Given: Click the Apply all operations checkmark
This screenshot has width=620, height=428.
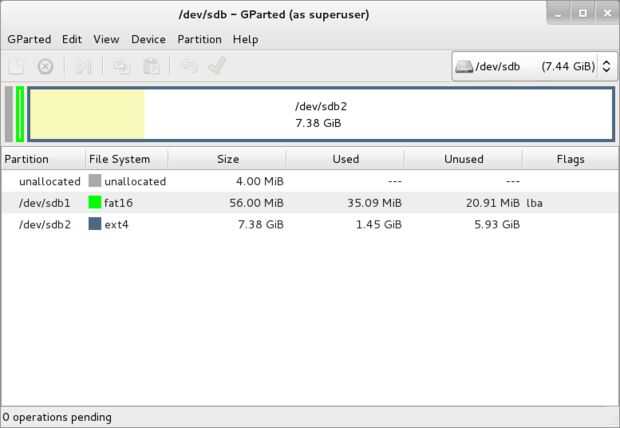Looking at the screenshot, I should (217, 65).
